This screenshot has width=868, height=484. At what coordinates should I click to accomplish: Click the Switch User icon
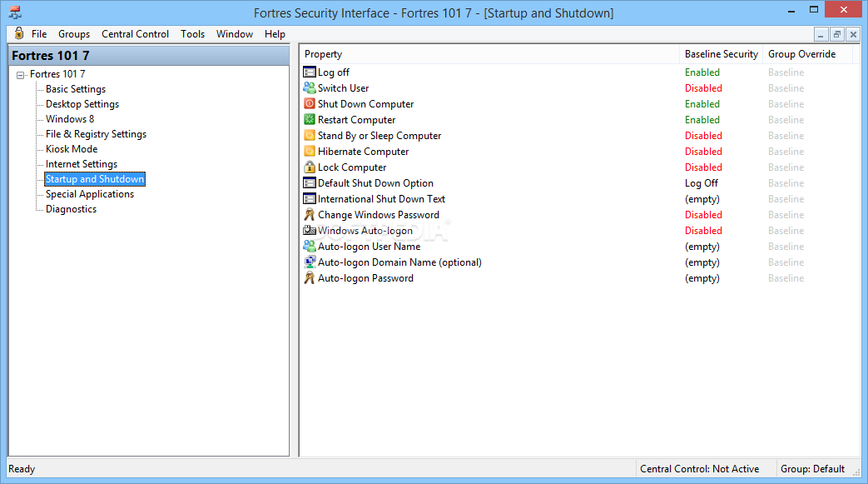pos(310,87)
